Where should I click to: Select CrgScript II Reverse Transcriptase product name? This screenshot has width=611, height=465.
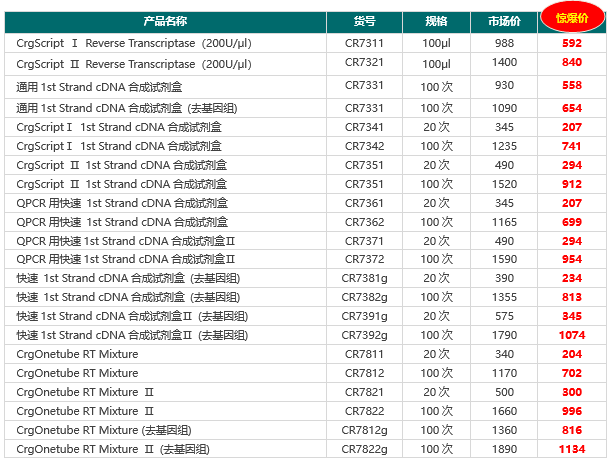[134, 64]
